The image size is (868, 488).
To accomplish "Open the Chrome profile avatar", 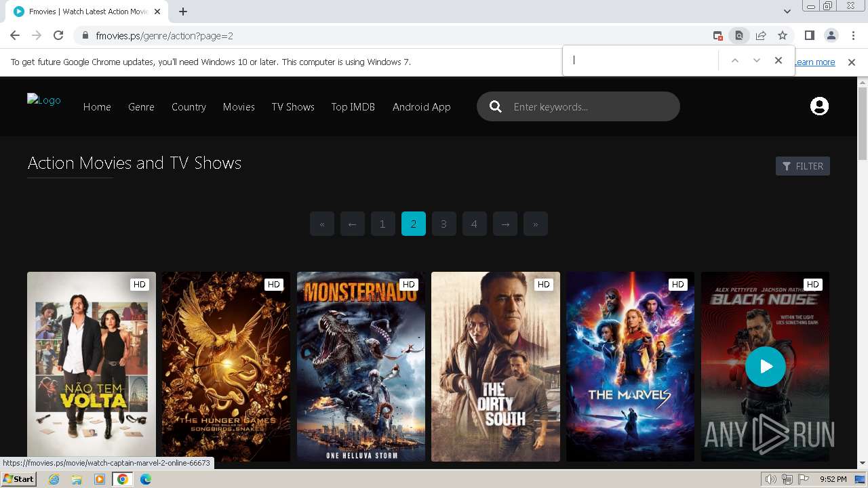I will pyautogui.click(x=831, y=35).
